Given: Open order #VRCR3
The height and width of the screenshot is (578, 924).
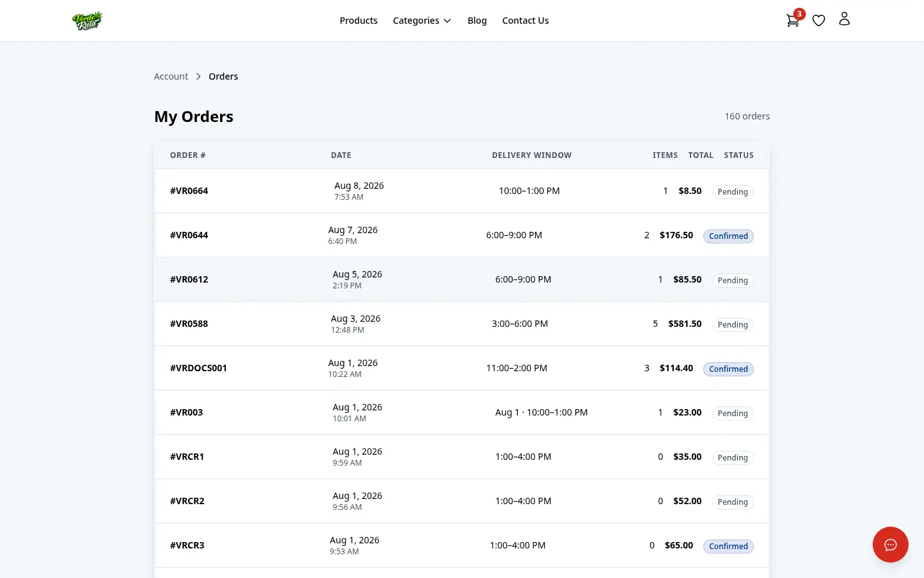Looking at the screenshot, I should (462, 545).
